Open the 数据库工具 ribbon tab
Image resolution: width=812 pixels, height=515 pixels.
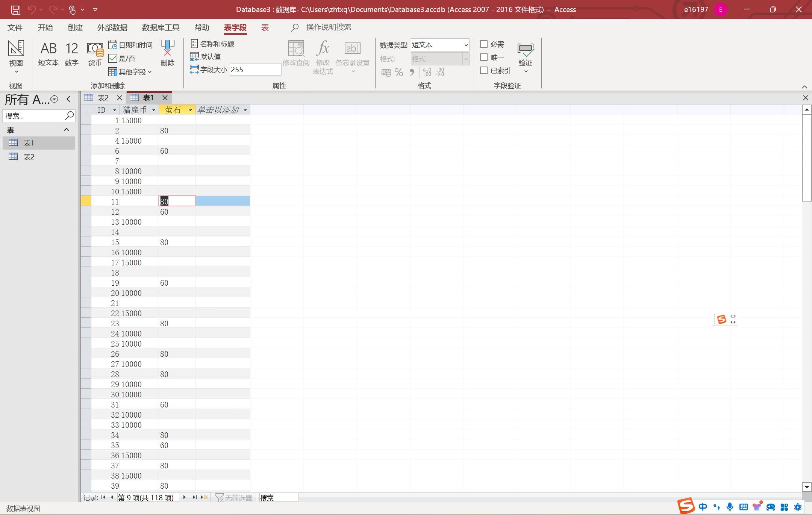point(161,27)
